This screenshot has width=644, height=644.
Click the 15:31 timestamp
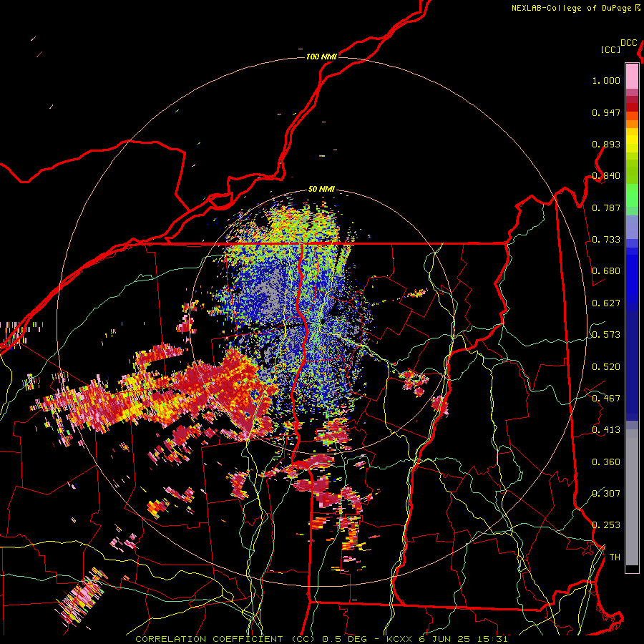(492, 639)
